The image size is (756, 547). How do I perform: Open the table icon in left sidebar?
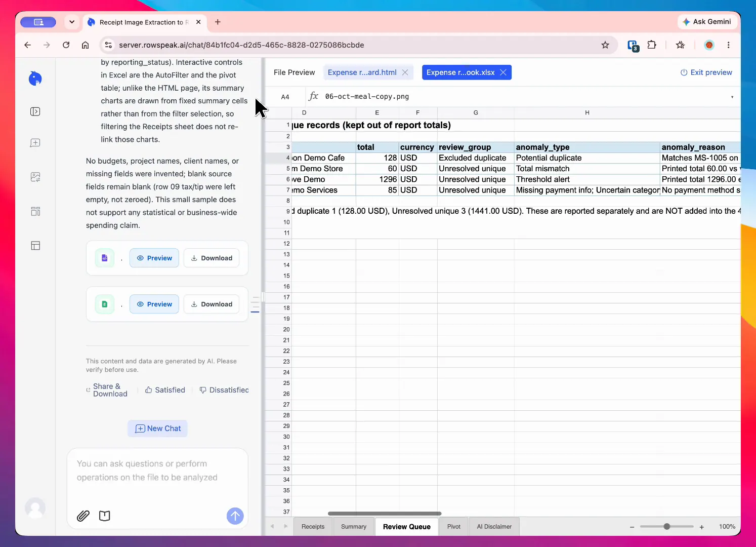coord(35,246)
